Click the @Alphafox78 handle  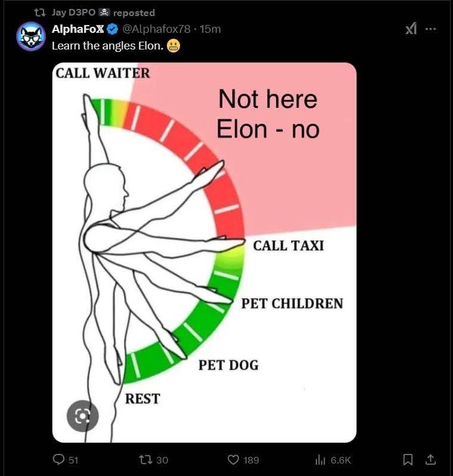tap(156, 29)
